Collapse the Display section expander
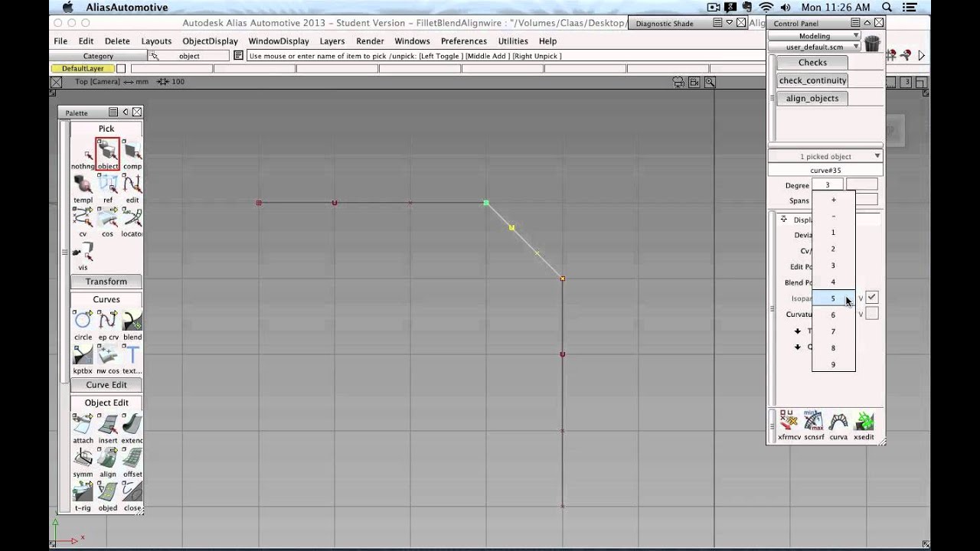 coord(783,220)
